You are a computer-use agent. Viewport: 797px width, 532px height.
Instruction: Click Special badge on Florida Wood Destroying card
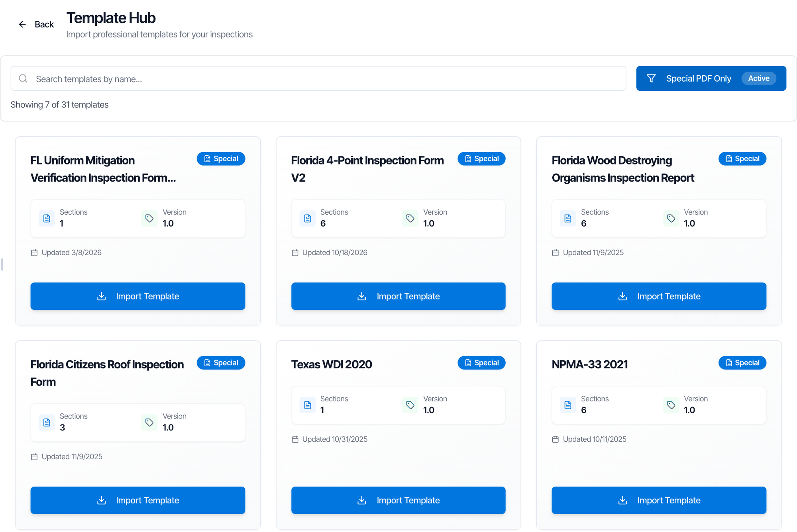click(x=742, y=158)
